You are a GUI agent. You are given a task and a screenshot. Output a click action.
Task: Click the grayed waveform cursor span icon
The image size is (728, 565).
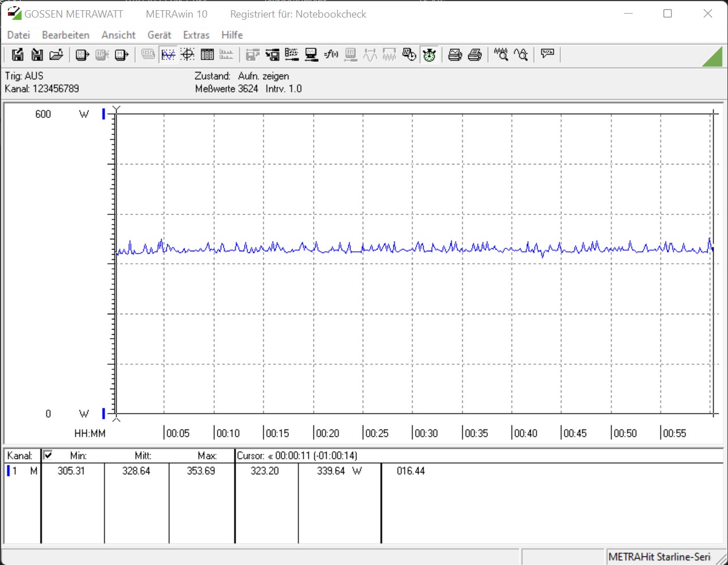coord(370,54)
